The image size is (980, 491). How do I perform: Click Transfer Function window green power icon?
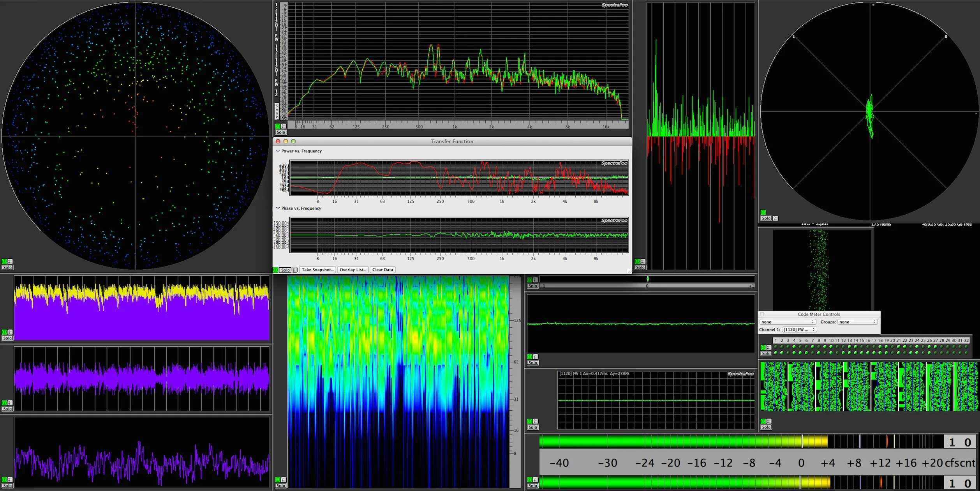pos(276,270)
